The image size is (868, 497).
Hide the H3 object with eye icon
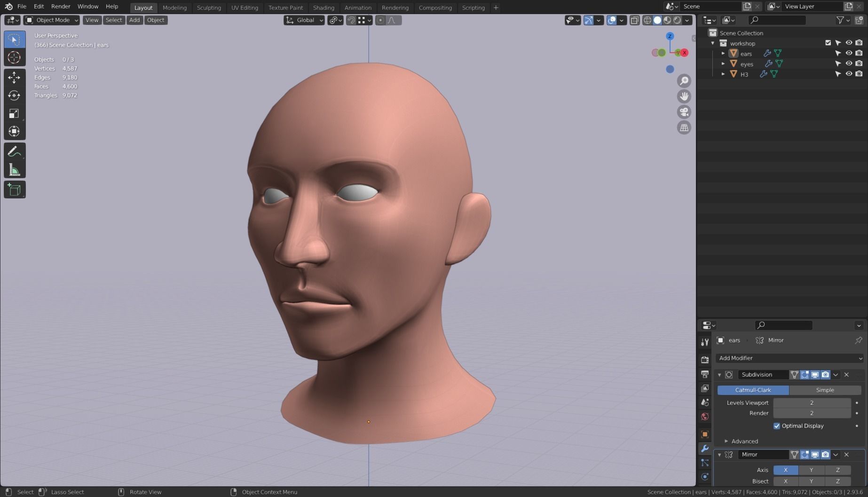(849, 74)
